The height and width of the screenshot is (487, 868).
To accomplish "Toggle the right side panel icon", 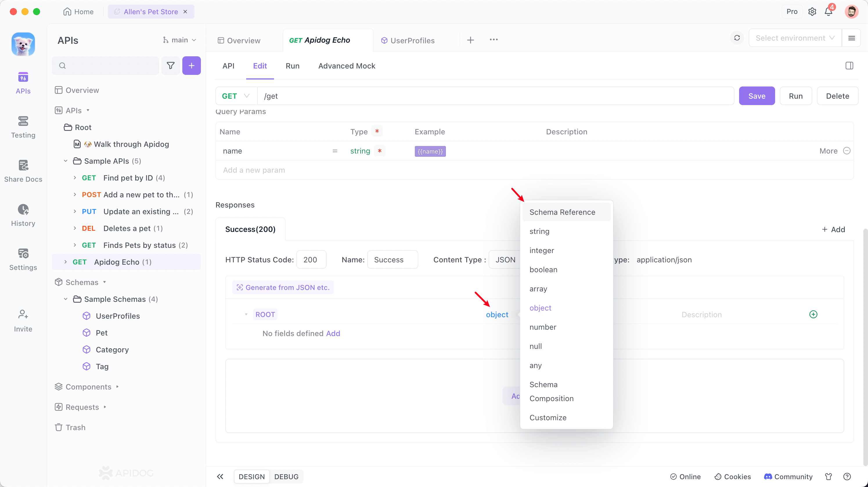I will point(849,66).
